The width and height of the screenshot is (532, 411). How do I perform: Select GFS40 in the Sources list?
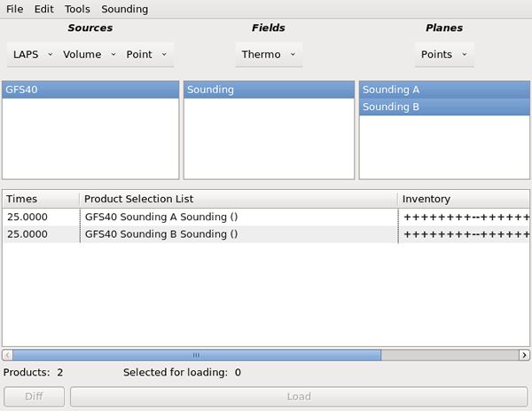click(x=90, y=90)
